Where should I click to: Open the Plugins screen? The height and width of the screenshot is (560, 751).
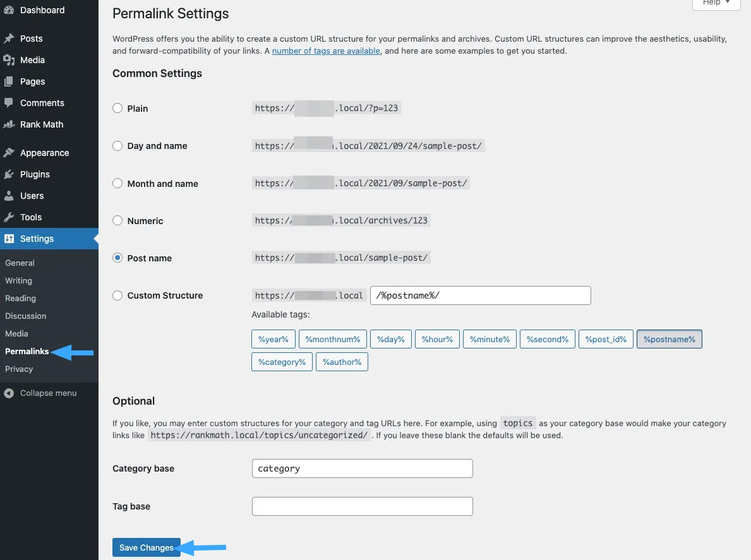click(x=37, y=174)
